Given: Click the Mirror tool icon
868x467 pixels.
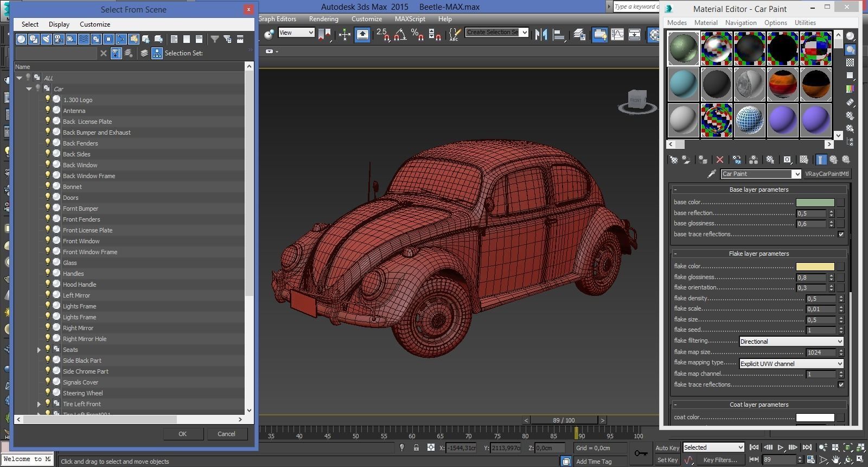Looking at the screenshot, I should [541, 35].
